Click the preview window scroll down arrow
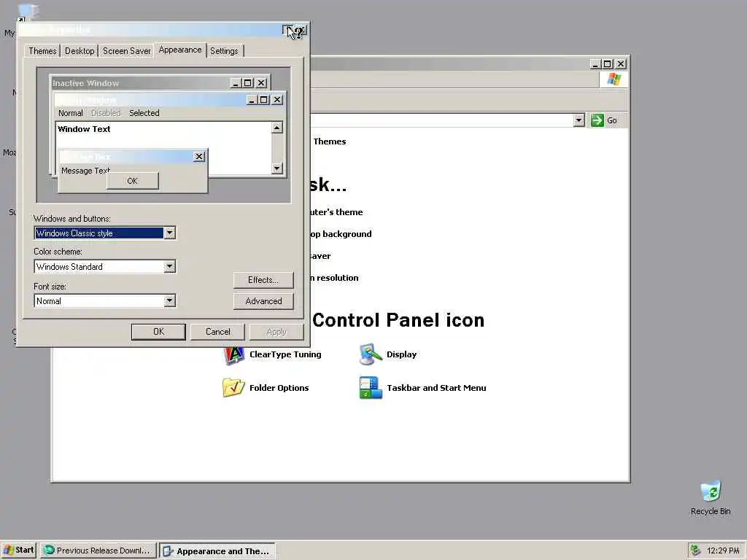747x560 pixels. tap(276, 168)
